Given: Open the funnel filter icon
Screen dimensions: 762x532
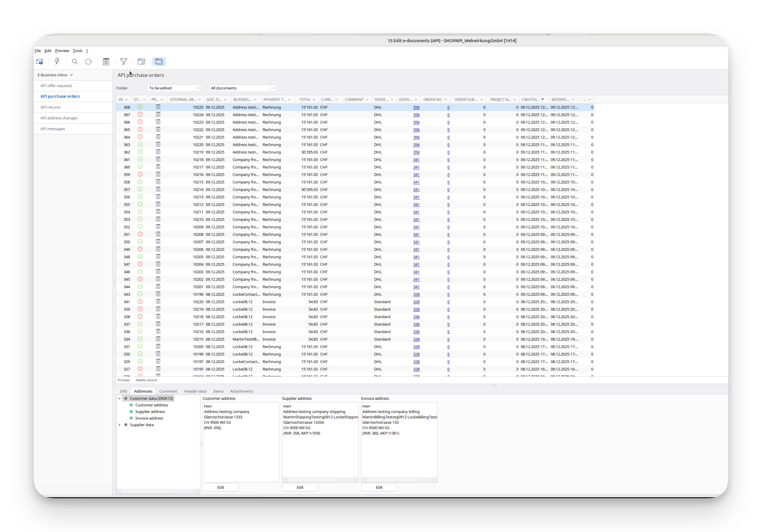Looking at the screenshot, I should click(x=123, y=62).
